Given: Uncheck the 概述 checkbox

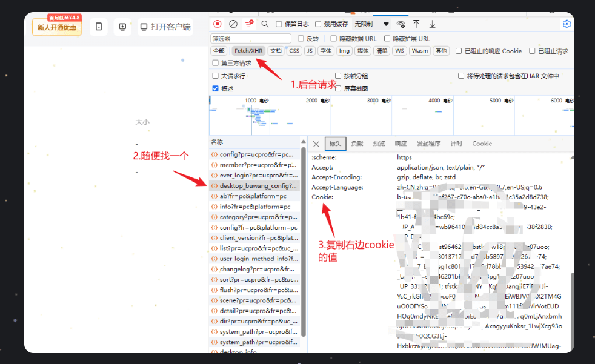Looking at the screenshot, I should [x=216, y=88].
